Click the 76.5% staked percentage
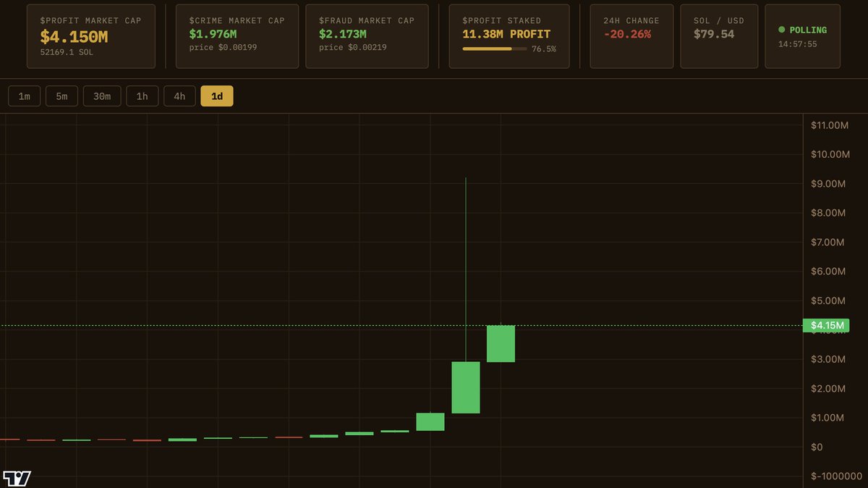The height and width of the screenshot is (488, 868). pos(544,49)
